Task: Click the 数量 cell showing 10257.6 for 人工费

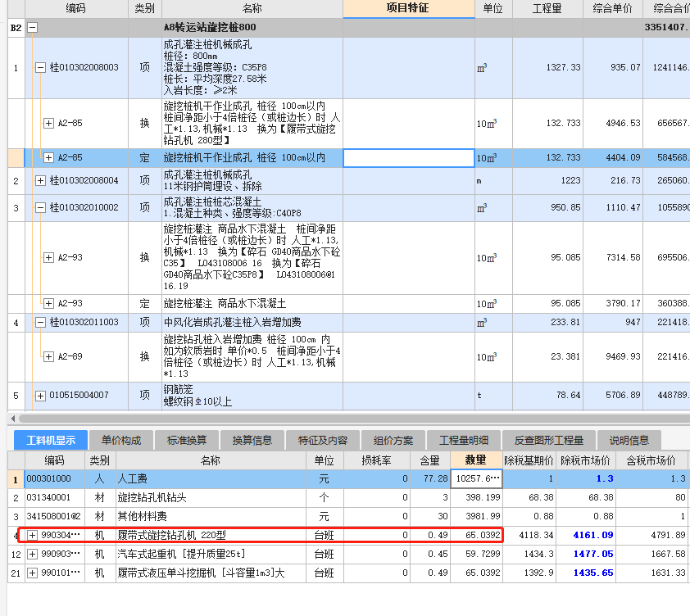Action: 477,478
